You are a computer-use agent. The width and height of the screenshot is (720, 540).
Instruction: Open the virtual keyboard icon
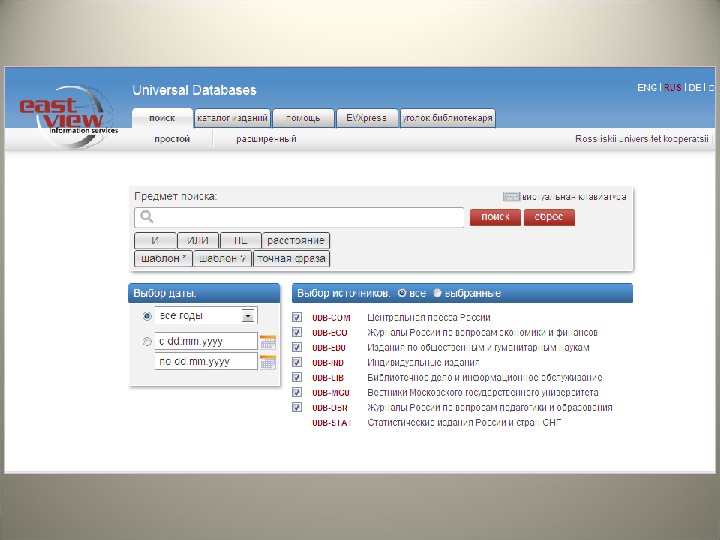tap(511, 197)
